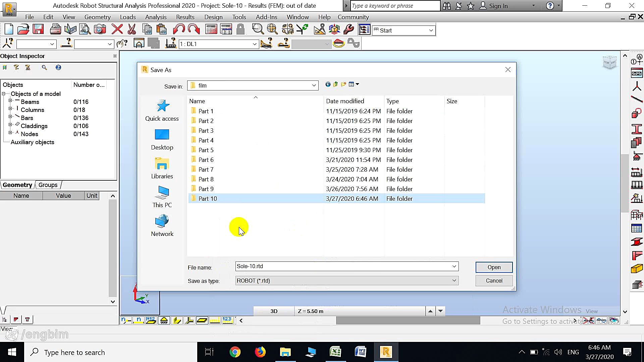Click the Open button in dialog

pyautogui.click(x=494, y=267)
